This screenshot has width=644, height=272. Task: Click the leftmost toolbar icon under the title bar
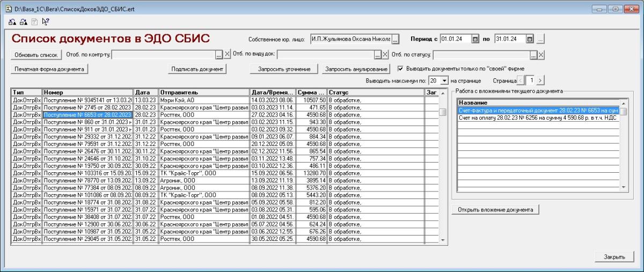(x=12, y=22)
